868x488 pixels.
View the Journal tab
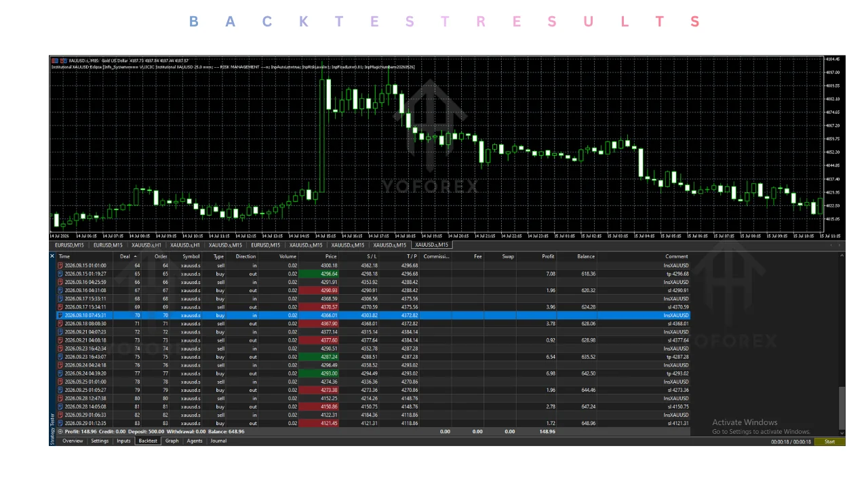(x=218, y=441)
